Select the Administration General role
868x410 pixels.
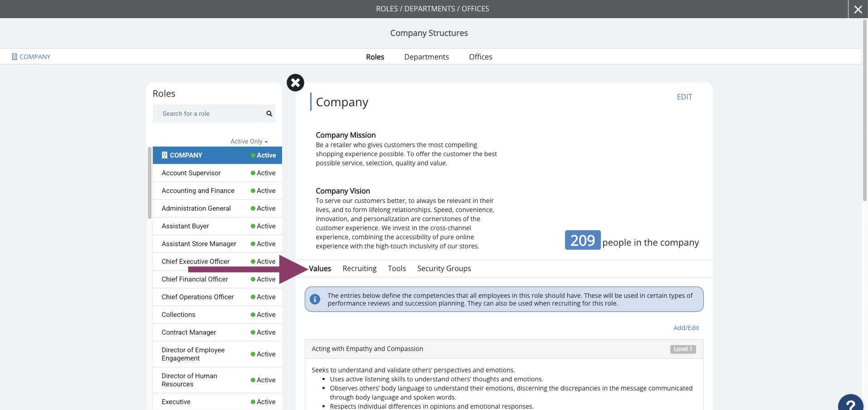[x=217, y=208]
